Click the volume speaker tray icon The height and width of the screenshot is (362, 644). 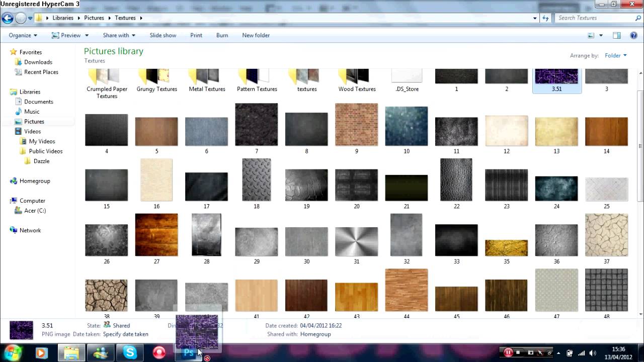point(592,353)
